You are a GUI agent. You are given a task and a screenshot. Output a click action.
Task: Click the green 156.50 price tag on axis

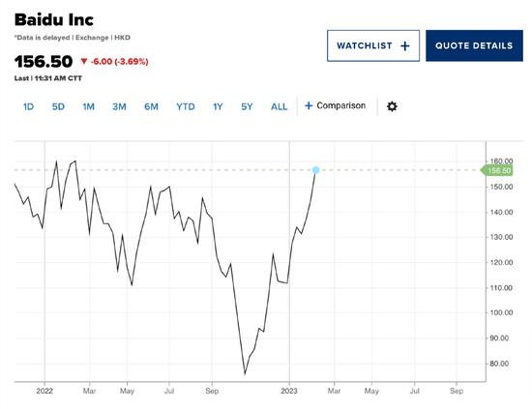[497, 170]
